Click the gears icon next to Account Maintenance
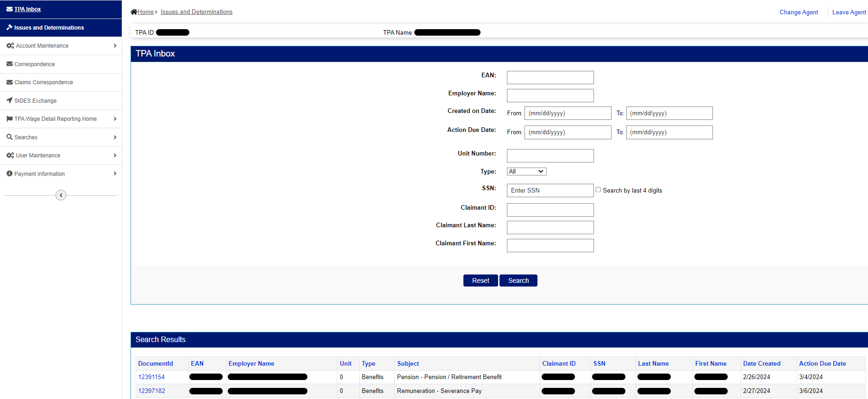 [10, 46]
